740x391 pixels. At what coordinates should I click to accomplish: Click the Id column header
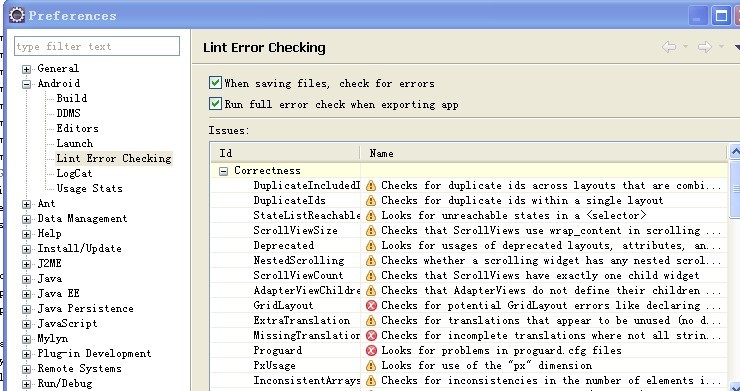click(x=286, y=153)
